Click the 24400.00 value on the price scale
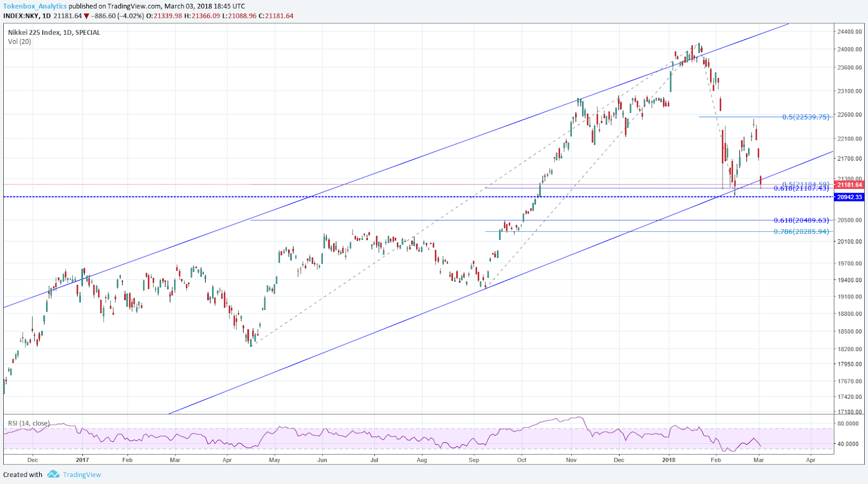The width and height of the screenshot is (868, 484). click(x=850, y=32)
